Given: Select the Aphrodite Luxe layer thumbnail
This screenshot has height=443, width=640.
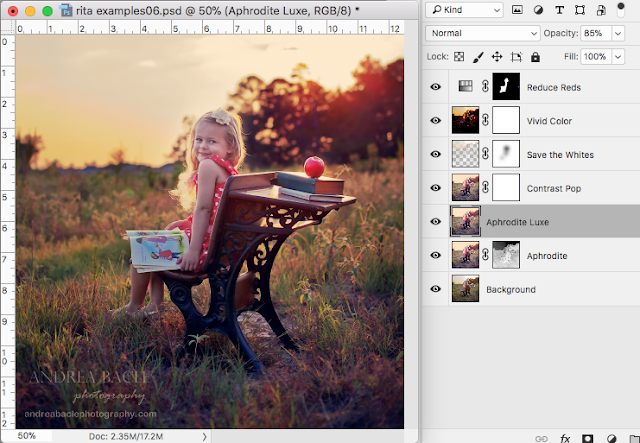Looking at the screenshot, I should click(465, 221).
